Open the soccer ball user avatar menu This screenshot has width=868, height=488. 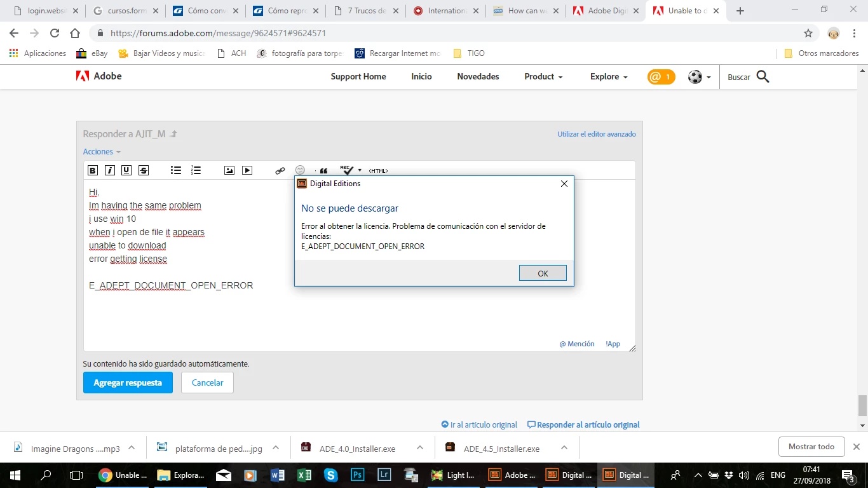coord(699,77)
